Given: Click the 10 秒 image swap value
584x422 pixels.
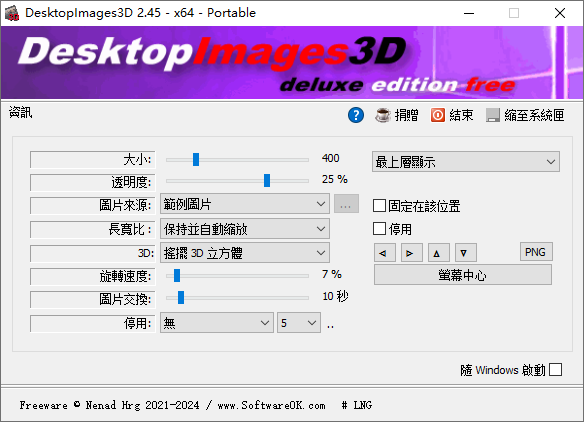Looking at the screenshot, I should [335, 296].
